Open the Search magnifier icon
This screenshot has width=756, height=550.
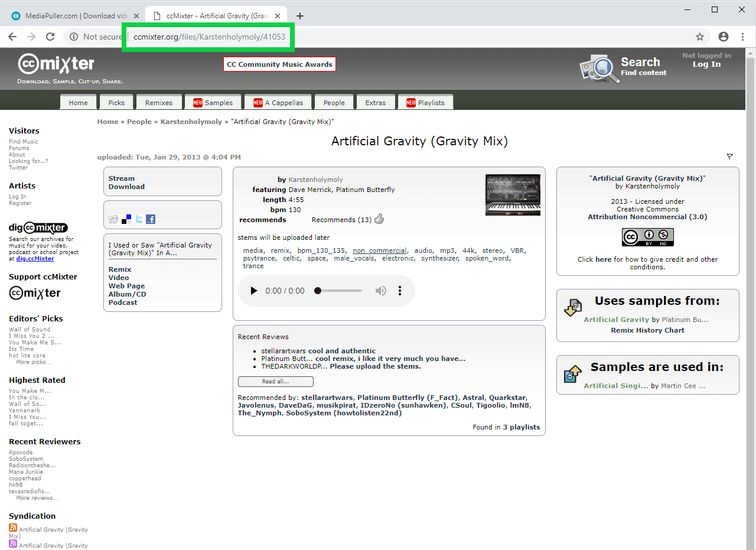(x=597, y=69)
